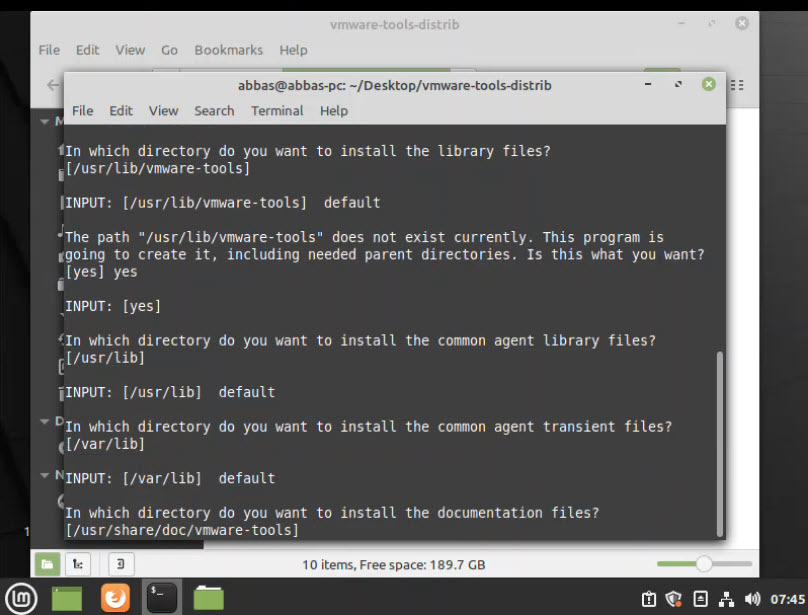808x615 pixels.
Task: Click the '10 items, Free space: 189.7 GB' status text
Action: [394, 564]
